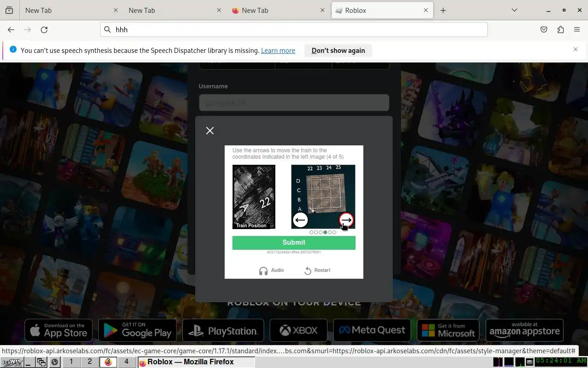This screenshot has width=588, height=368.
Task: Switch to workspace 4 in the taskbar
Action: coord(126,362)
